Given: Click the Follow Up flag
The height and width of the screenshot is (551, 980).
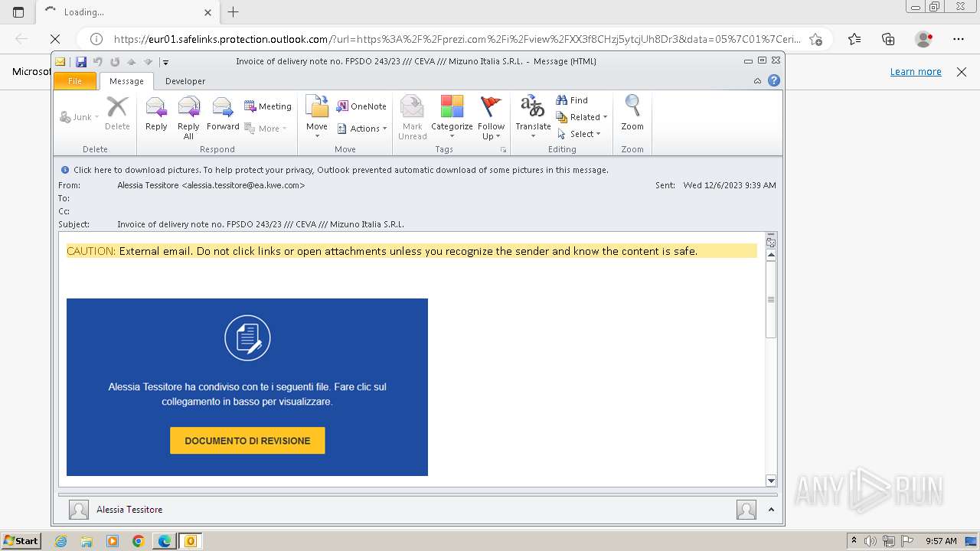Looking at the screenshot, I should 491,116.
